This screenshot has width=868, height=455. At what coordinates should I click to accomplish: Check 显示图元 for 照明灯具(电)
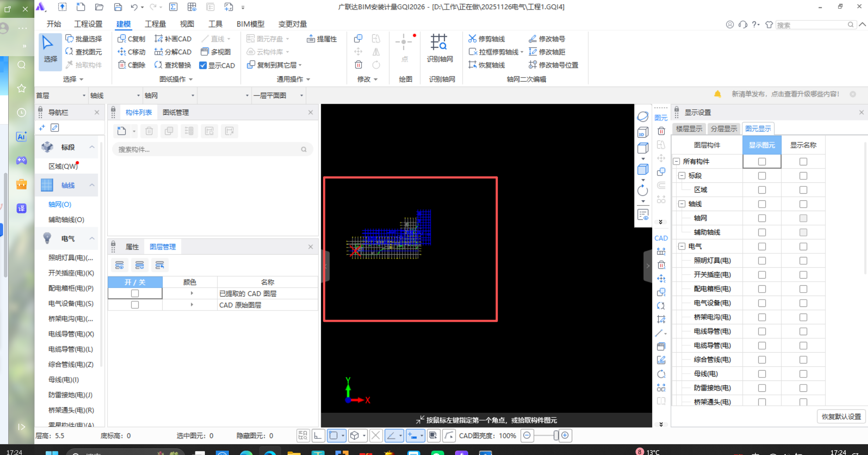click(x=762, y=260)
